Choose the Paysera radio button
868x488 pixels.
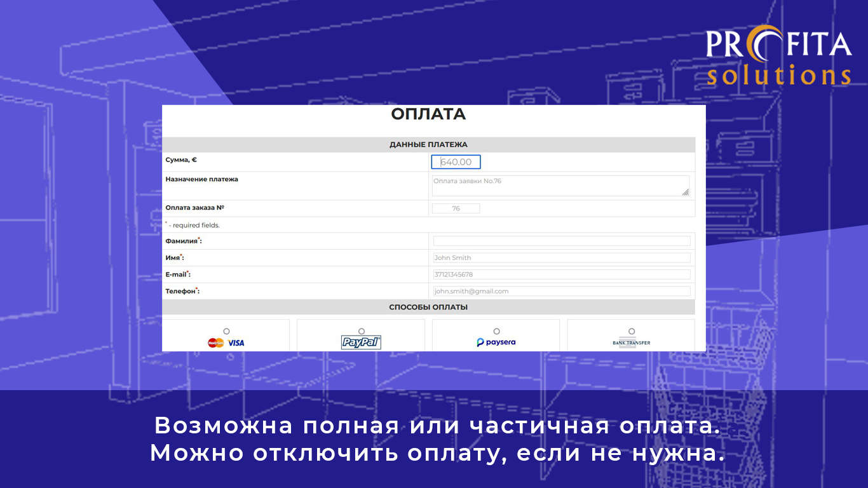click(496, 331)
